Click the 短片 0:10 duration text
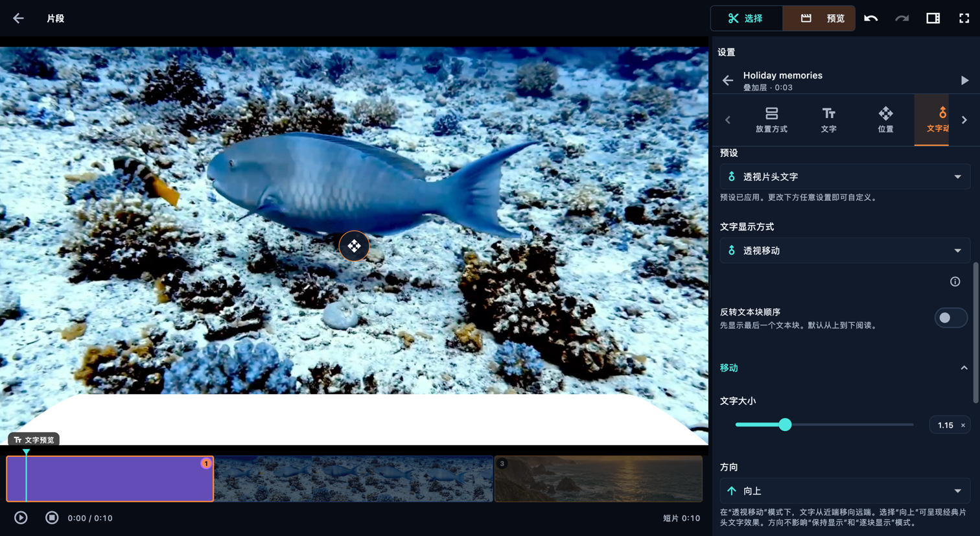This screenshot has width=980, height=536. [x=681, y=518]
